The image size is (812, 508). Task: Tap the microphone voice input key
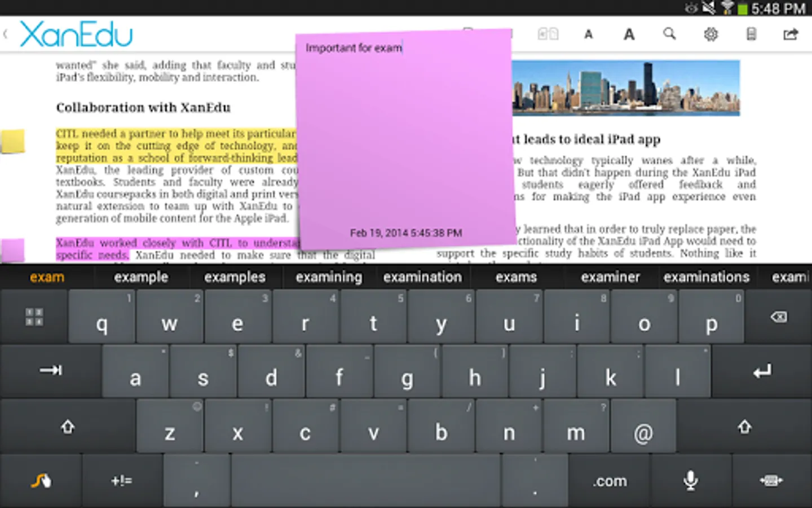click(x=691, y=480)
